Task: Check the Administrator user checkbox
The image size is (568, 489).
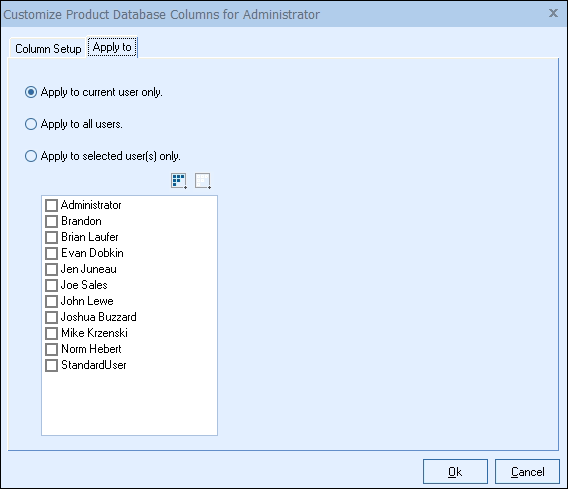Action: tap(51, 205)
